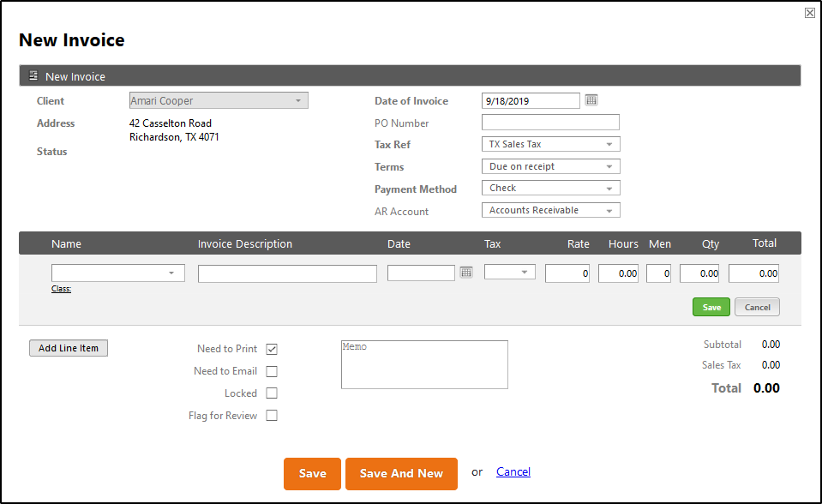Screen dimensions: 822x504
Task: Uncheck the Need to Print checkbox
Action: 272,349
